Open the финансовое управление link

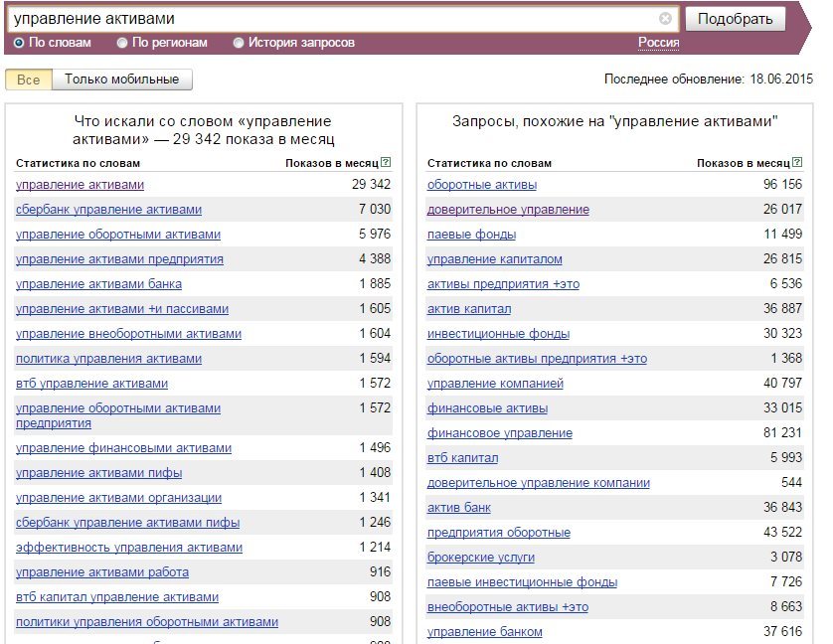click(500, 433)
